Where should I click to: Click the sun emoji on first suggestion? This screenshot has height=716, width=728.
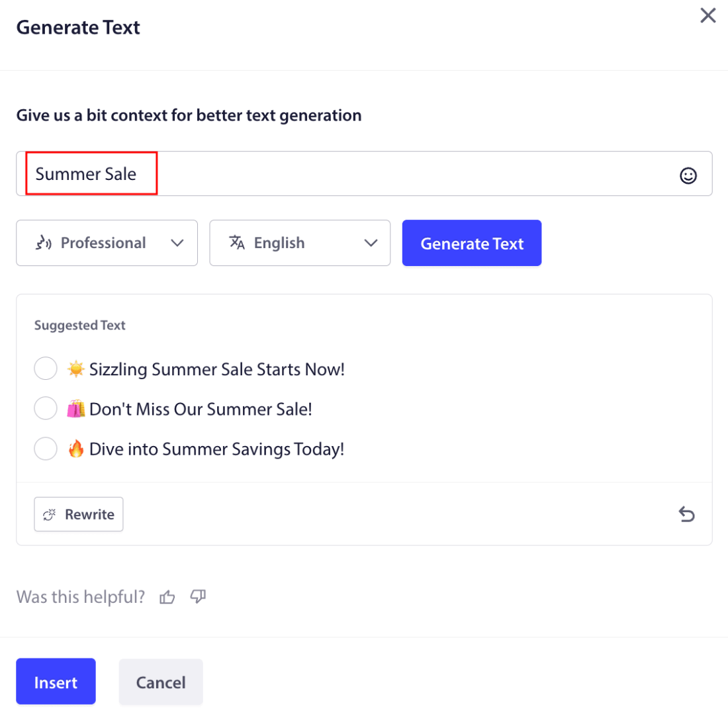(75, 369)
